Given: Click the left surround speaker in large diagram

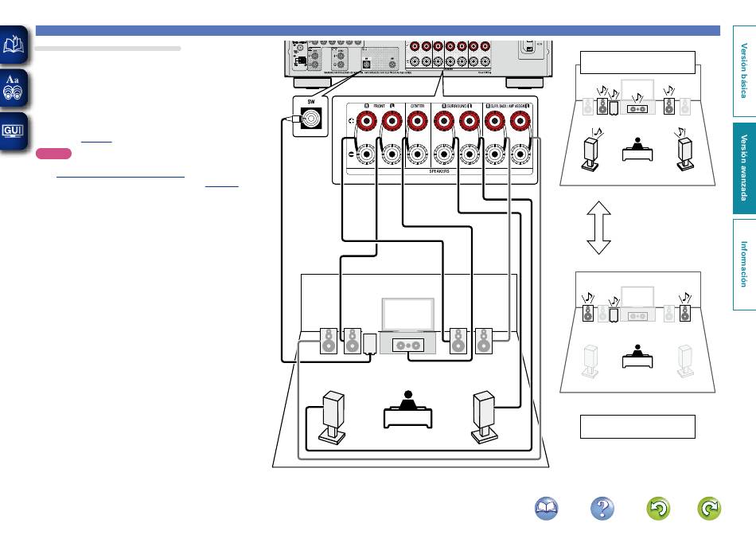Looking at the screenshot, I should point(333,417).
